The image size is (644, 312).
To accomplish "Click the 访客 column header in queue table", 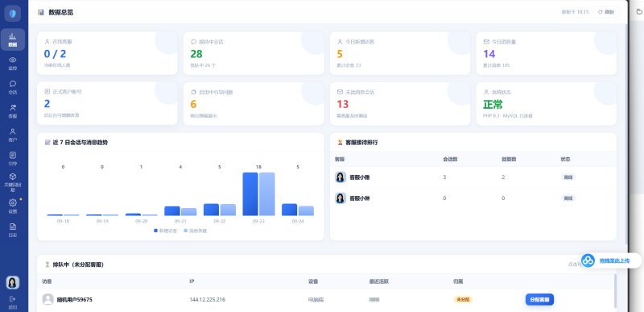I will (47, 282).
